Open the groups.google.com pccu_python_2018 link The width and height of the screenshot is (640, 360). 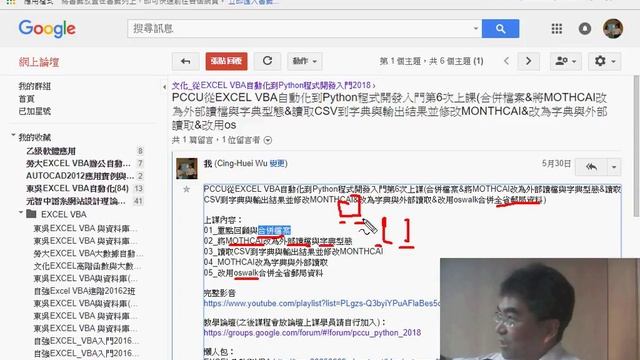(x=312, y=332)
